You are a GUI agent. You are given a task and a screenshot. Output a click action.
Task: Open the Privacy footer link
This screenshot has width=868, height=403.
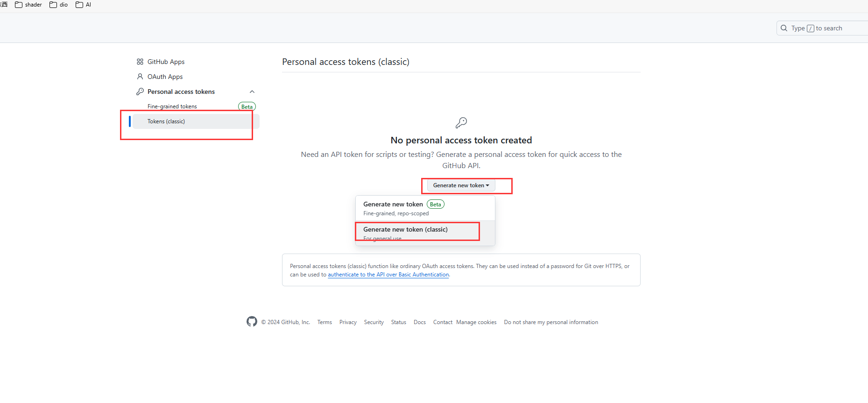(348, 322)
